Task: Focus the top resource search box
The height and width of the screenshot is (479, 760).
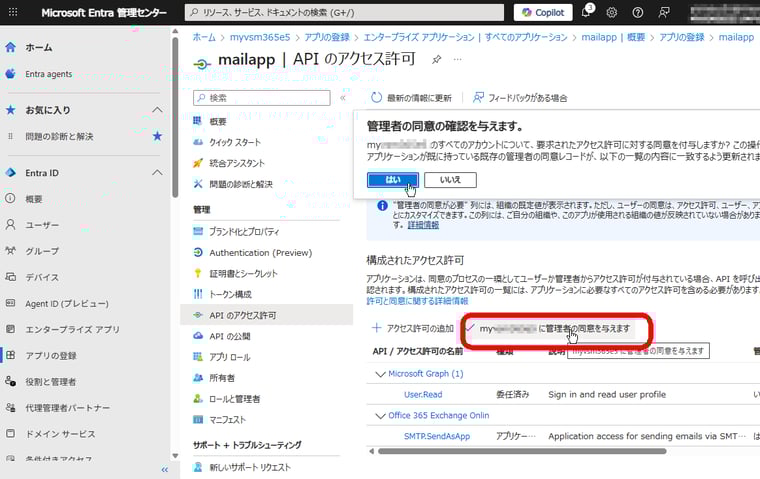Action: 344,13
